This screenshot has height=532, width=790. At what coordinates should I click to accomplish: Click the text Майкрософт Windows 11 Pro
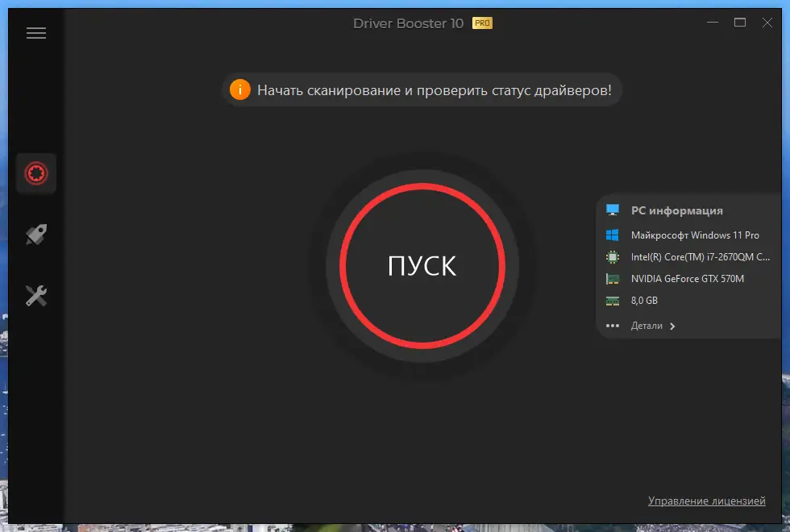pos(695,235)
